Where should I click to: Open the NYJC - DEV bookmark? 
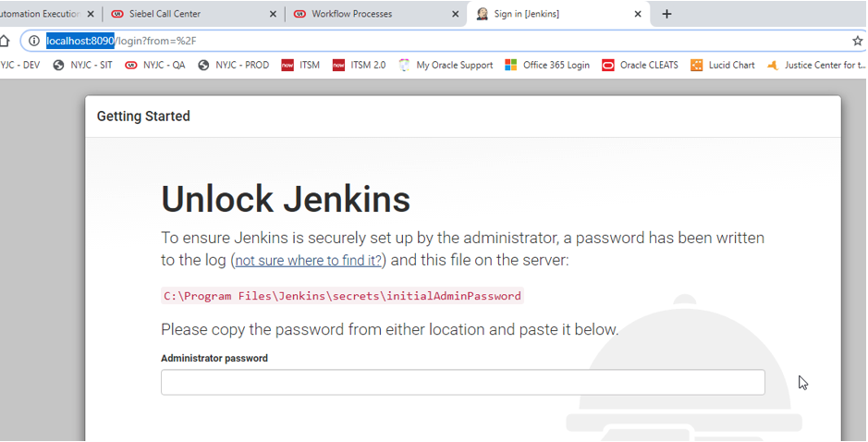click(20, 65)
